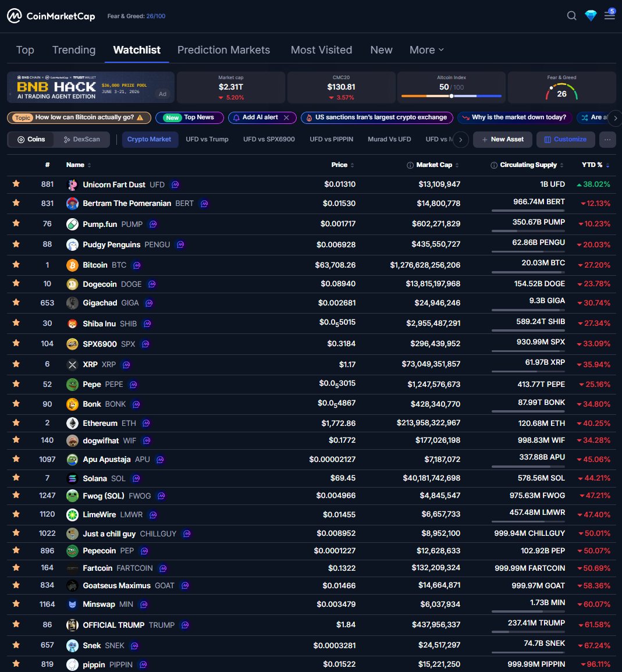
Task: Unstar Unicorn Fart Dust from watchlist
Action: click(x=16, y=183)
